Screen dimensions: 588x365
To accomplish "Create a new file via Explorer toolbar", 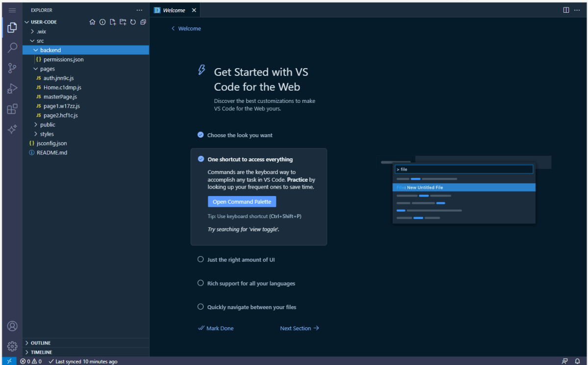I will 113,22.
